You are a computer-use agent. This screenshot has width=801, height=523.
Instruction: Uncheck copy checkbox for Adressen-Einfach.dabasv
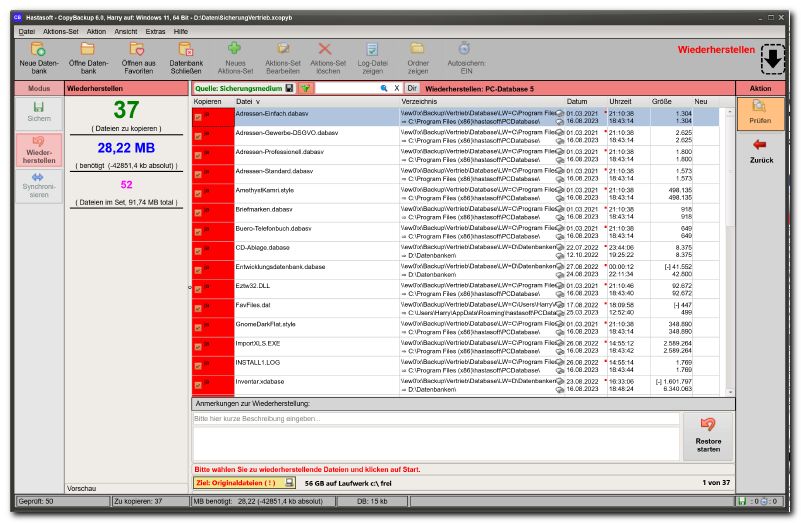tap(198, 117)
